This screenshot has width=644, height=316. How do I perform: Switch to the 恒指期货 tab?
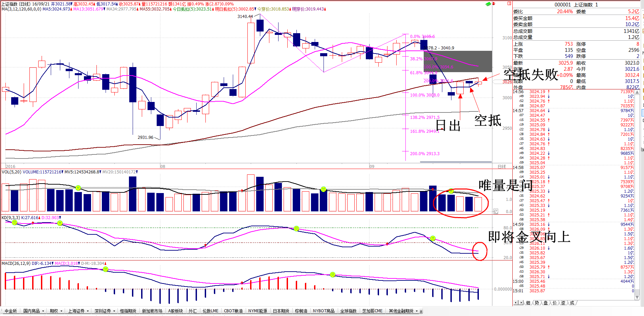click(128, 311)
